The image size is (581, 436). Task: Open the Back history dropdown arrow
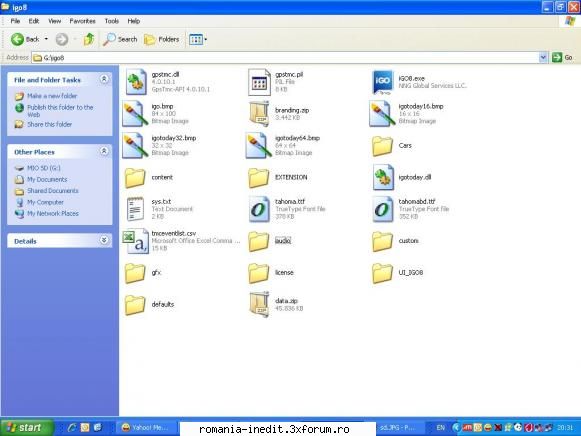[x=46, y=39]
